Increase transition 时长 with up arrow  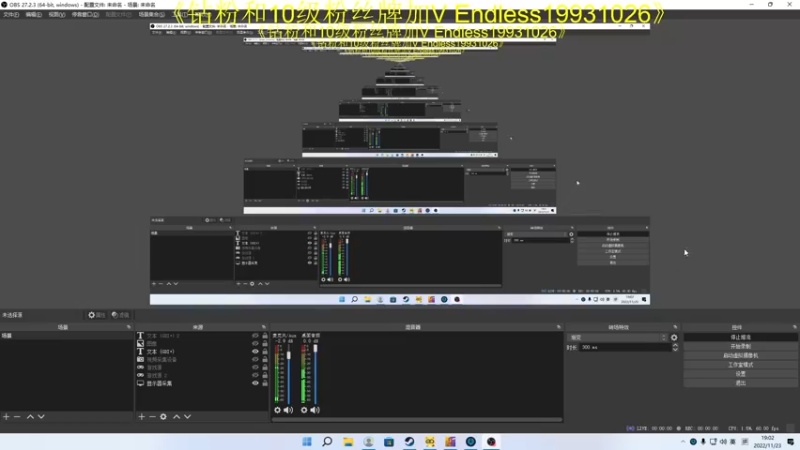coord(675,345)
